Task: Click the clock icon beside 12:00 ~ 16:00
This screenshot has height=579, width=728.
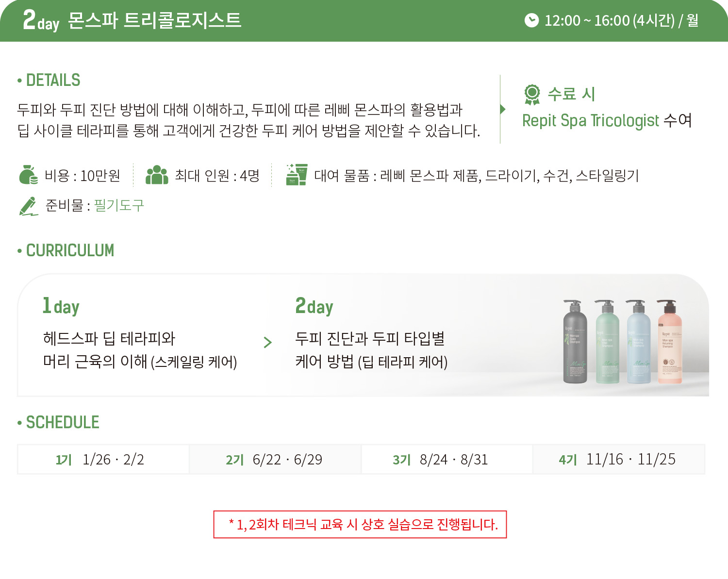Action: click(531, 20)
